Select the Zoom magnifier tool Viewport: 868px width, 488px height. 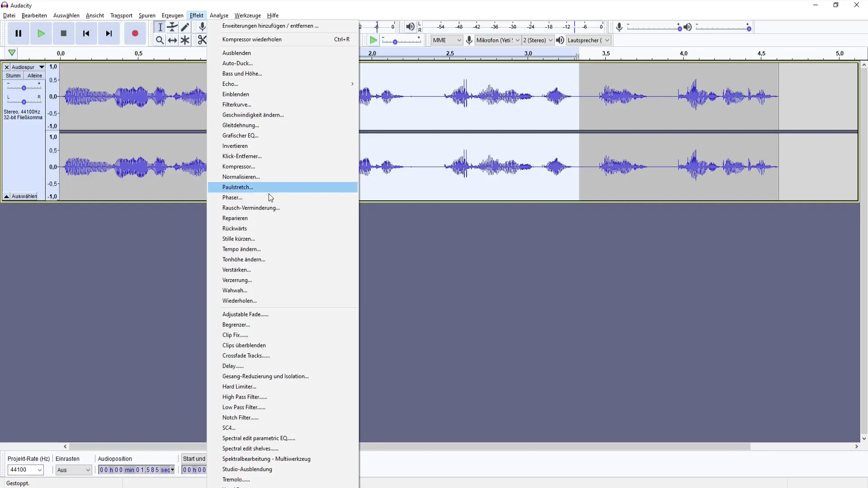(x=160, y=40)
